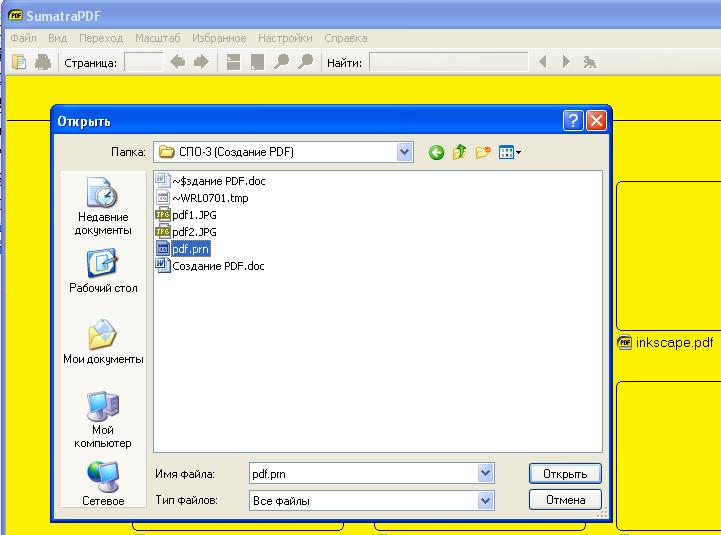Open the Переход menu
Screen dimensions: 721x535
[x=101, y=38]
